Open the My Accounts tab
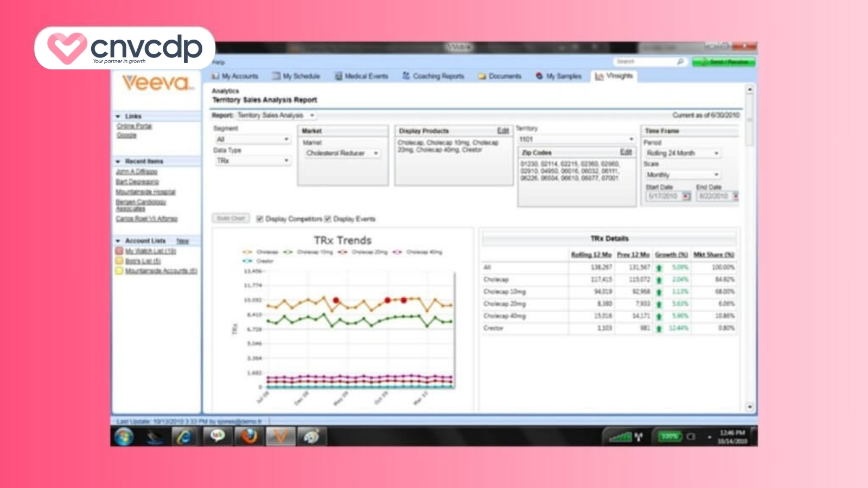 tap(235, 76)
